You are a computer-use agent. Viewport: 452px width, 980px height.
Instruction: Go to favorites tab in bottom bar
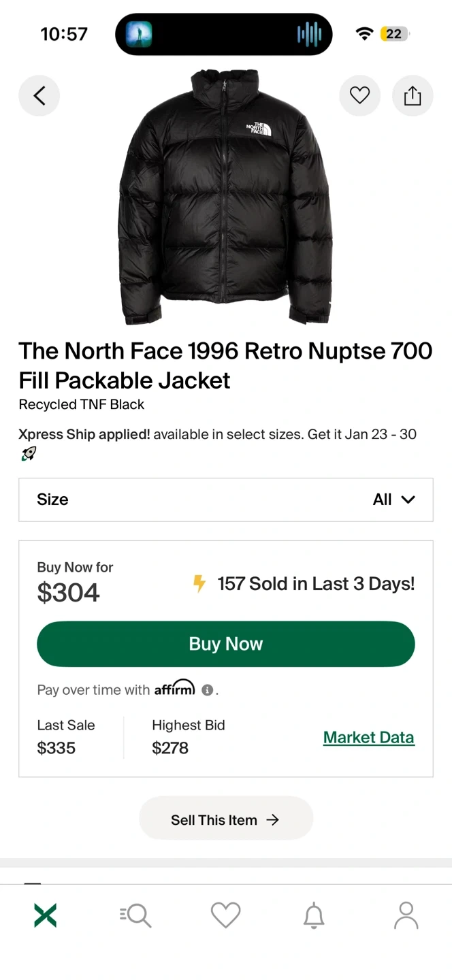pos(226,915)
